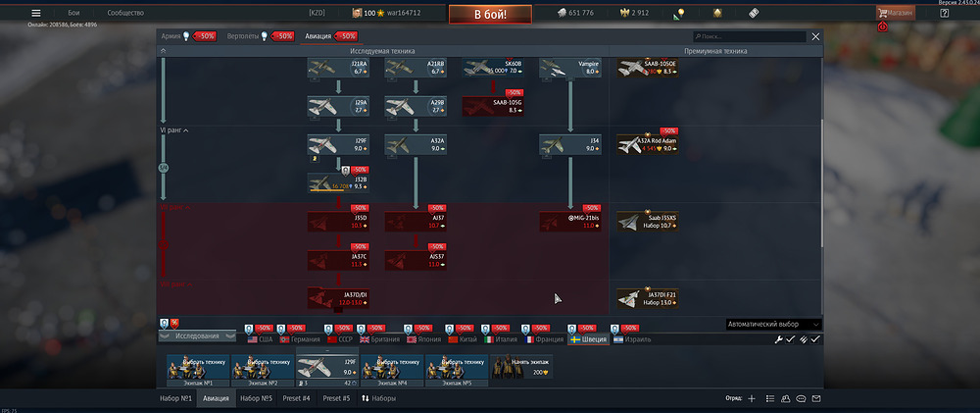Open the squad list icon

pyautogui.click(x=770, y=398)
